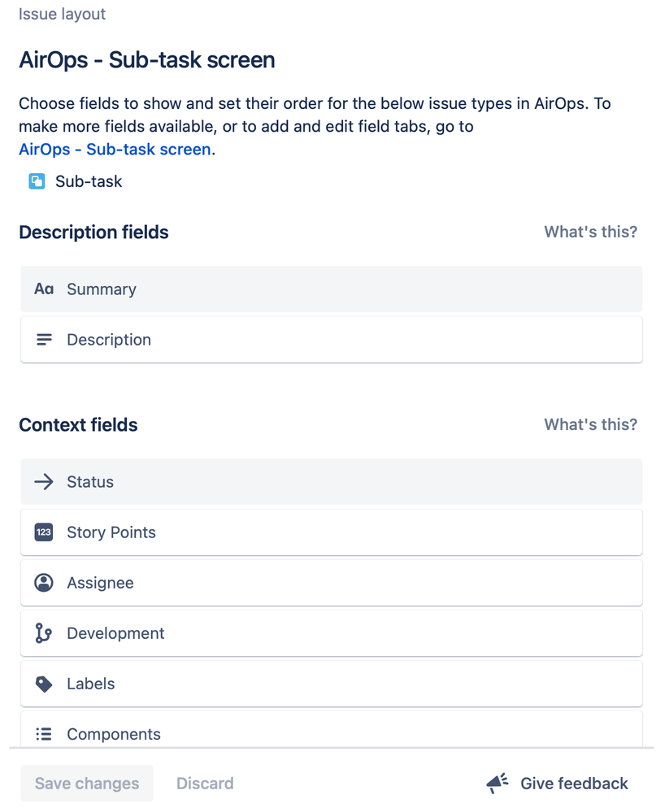Select the Labels field row
Viewport: 669px width, 812px height.
[332, 684]
